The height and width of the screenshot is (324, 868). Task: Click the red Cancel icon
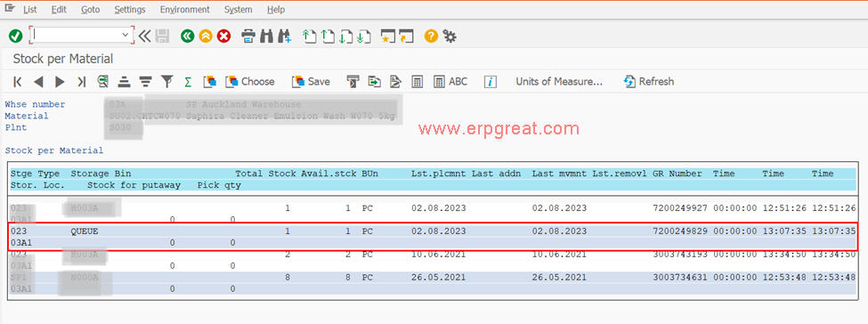tap(223, 36)
